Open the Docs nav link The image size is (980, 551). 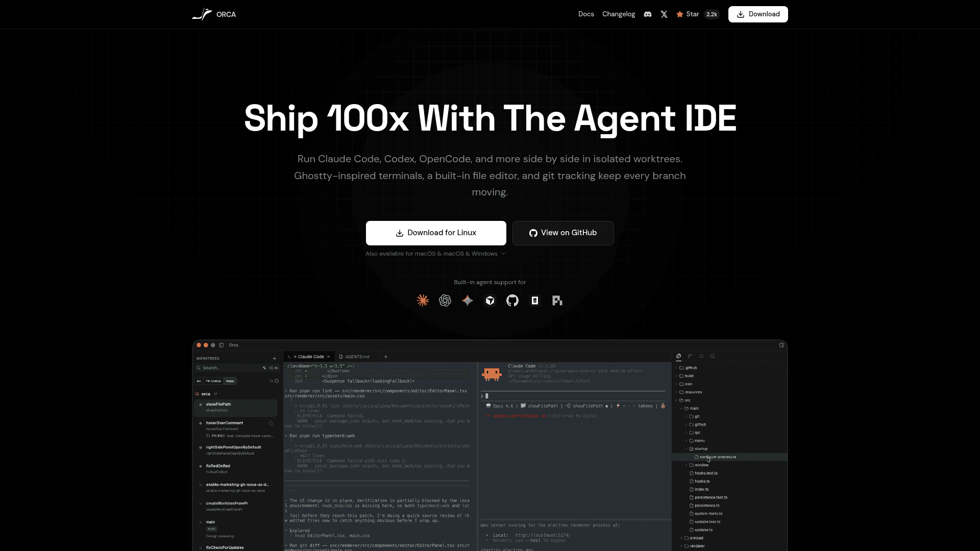click(586, 14)
